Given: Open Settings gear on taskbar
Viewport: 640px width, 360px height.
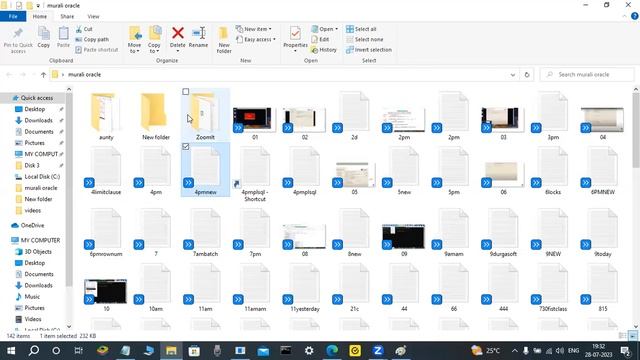Looking at the screenshot, I should 309,351.
